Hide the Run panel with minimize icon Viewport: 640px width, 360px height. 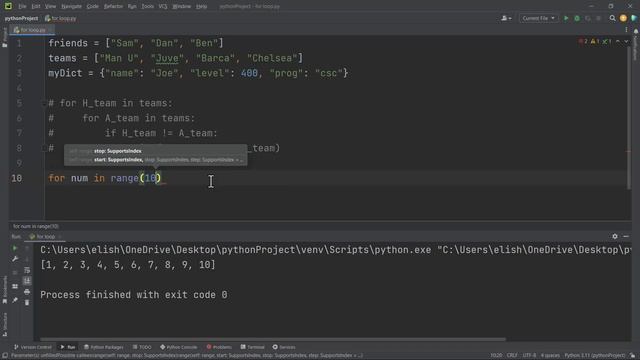626,236
